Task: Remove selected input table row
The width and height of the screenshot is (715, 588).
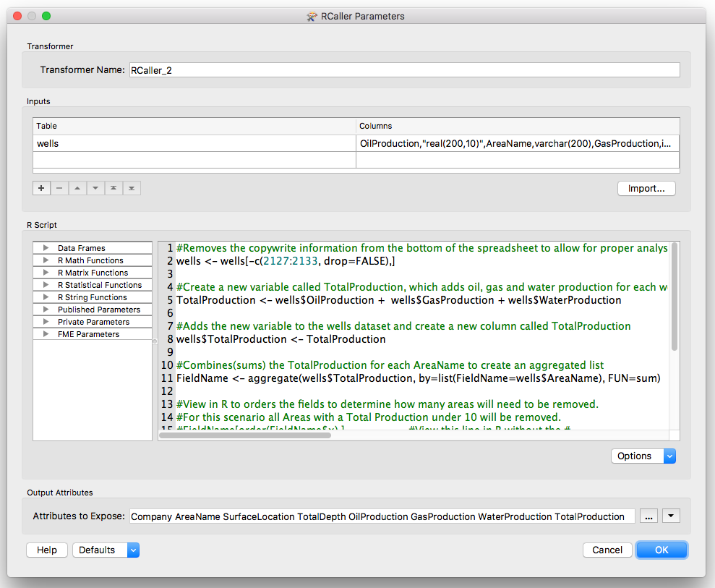Action: (x=59, y=188)
